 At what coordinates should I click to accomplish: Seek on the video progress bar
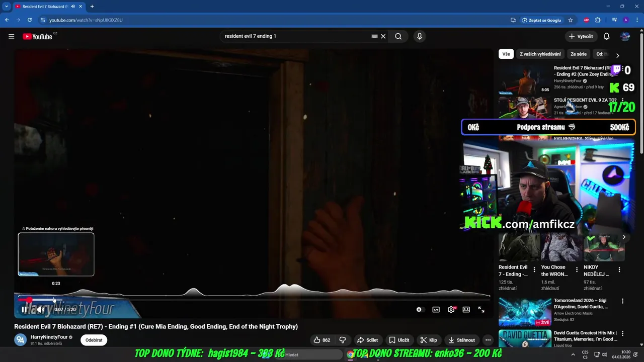coord(254,299)
